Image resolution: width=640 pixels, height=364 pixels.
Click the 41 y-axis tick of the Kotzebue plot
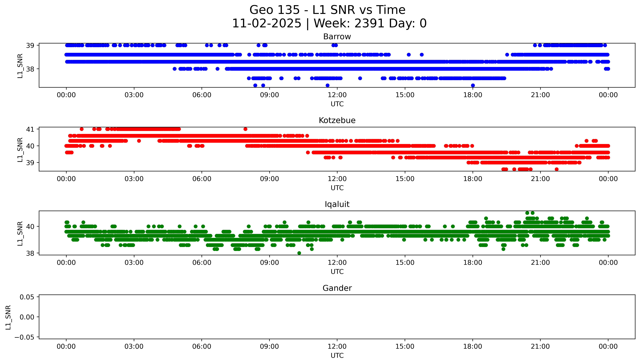pos(30,129)
